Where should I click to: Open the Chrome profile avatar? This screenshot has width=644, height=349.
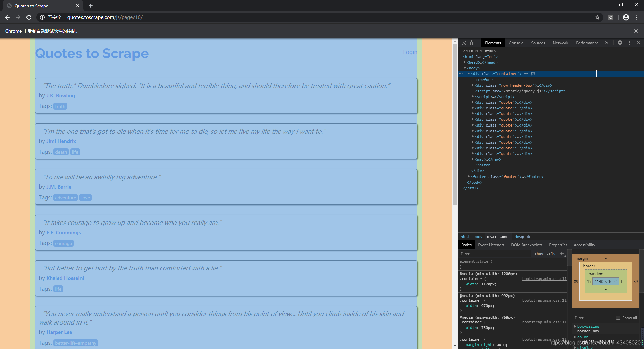click(626, 17)
